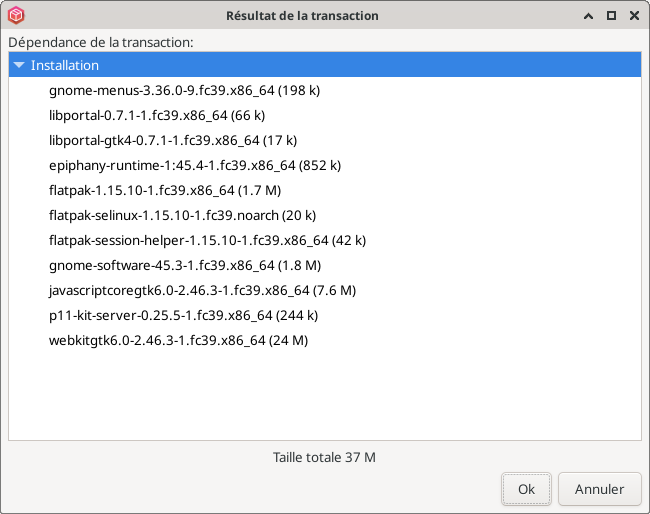The image size is (650, 514).
Task: Cancel the transaction with Annuler button
Action: click(599, 489)
